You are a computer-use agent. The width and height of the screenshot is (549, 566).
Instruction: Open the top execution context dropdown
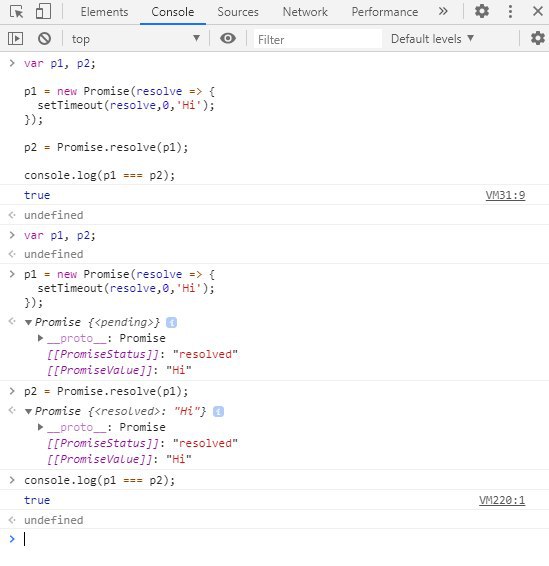[x=135, y=39]
